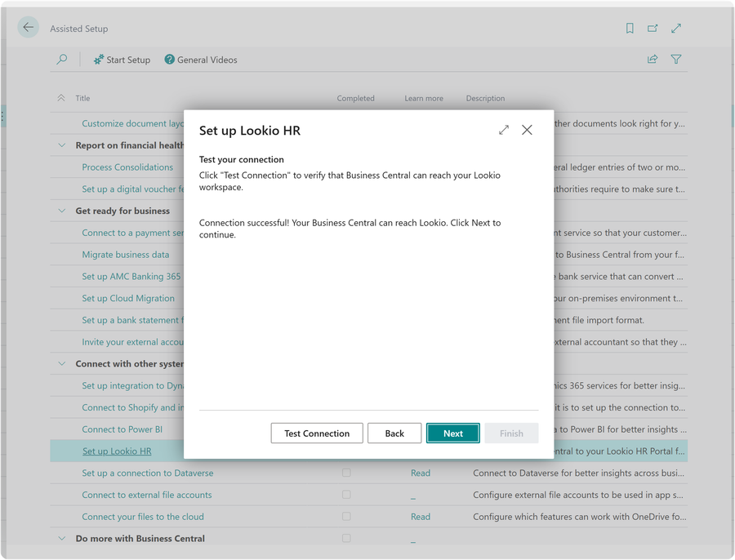Go Back to the previous wizard step
The image size is (735, 560).
point(394,433)
